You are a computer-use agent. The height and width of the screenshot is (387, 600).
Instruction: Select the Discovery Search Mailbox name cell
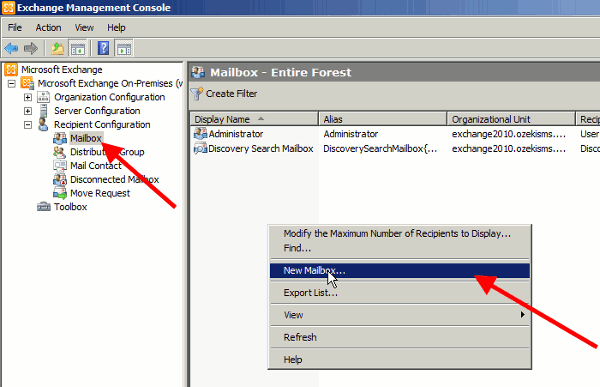pos(261,149)
